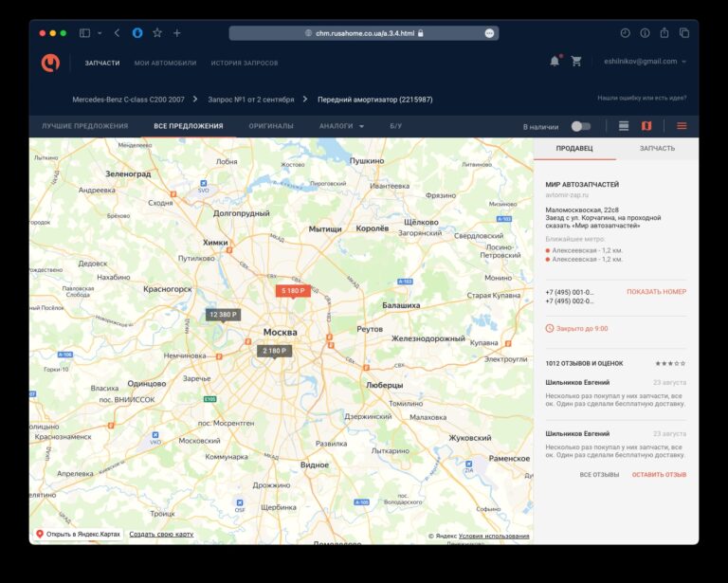Open page options ellipsis in address bar

point(489,33)
